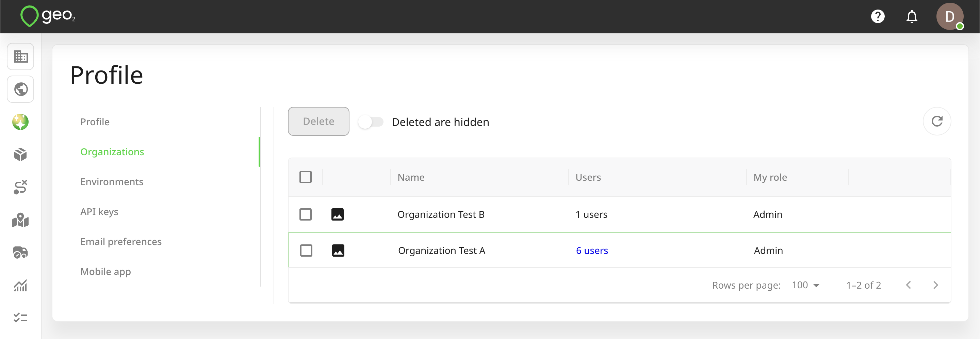Click the Delete button

318,122
